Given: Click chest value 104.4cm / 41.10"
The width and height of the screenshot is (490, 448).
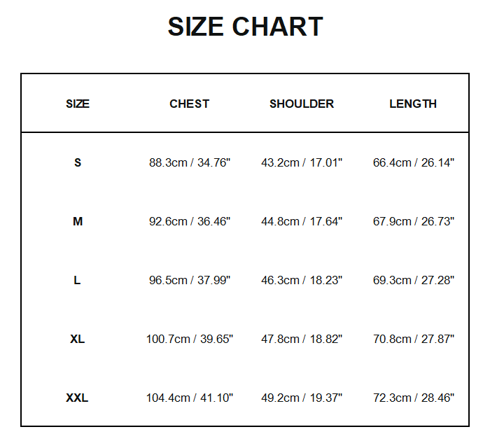Looking at the screenshot, I should [x=190, y=398].
